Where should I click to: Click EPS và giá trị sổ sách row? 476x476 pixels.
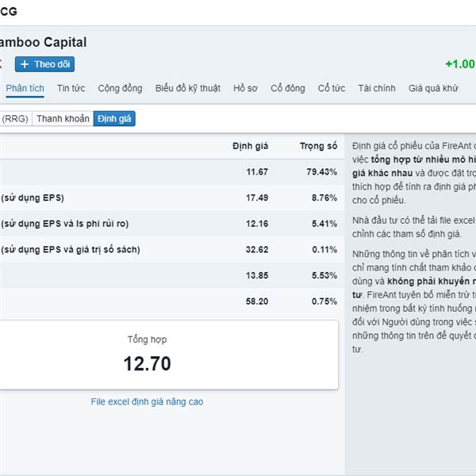71,250
